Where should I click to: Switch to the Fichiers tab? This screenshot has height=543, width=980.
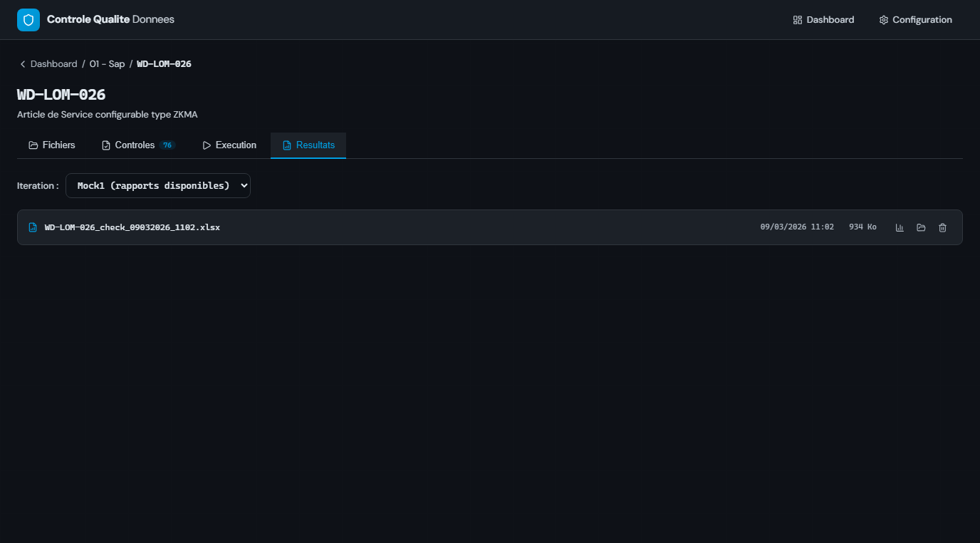tap(52, 145)
